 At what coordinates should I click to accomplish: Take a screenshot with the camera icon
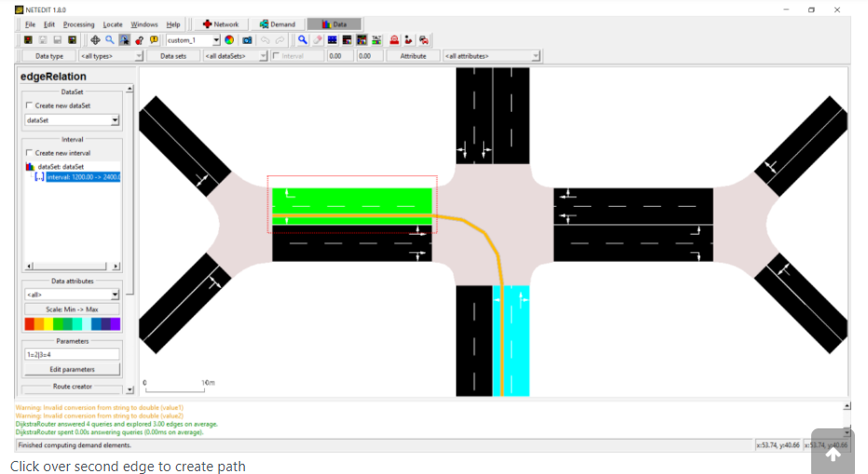[x=247, y=40]
